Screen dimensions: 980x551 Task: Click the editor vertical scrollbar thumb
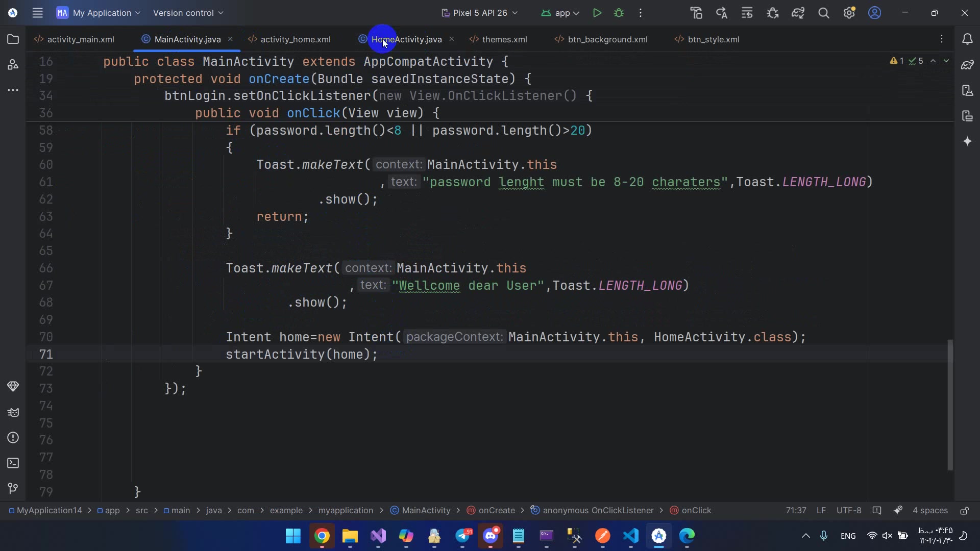coord(950,404)
